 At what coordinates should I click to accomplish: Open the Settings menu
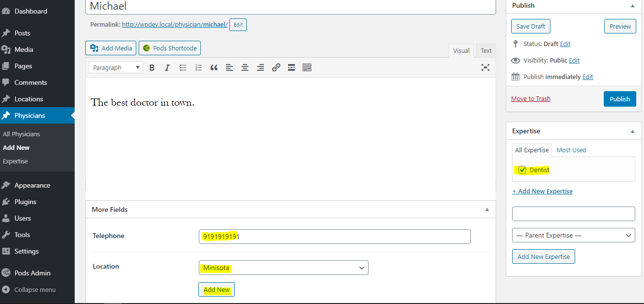pyautogui.click(x=37, y=251)
